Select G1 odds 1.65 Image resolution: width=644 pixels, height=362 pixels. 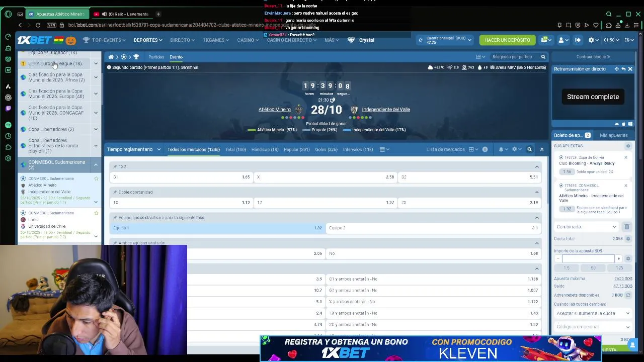(181, 177)
